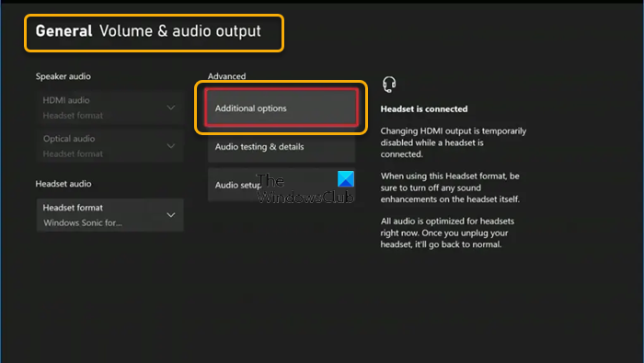Click the 'When using this Headset format' paragraph
This screenshot has width=644, height=363.
click(x=450, y=187)
